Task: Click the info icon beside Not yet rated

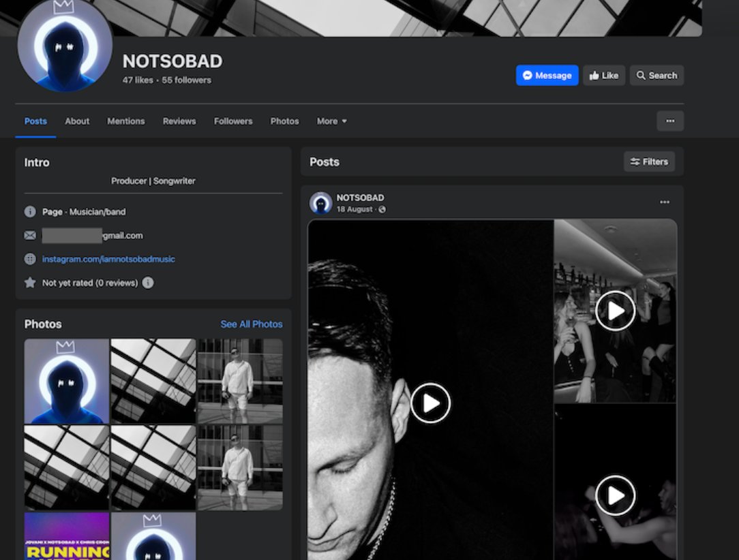Action: pyautogui.click(x=147, y=283)
